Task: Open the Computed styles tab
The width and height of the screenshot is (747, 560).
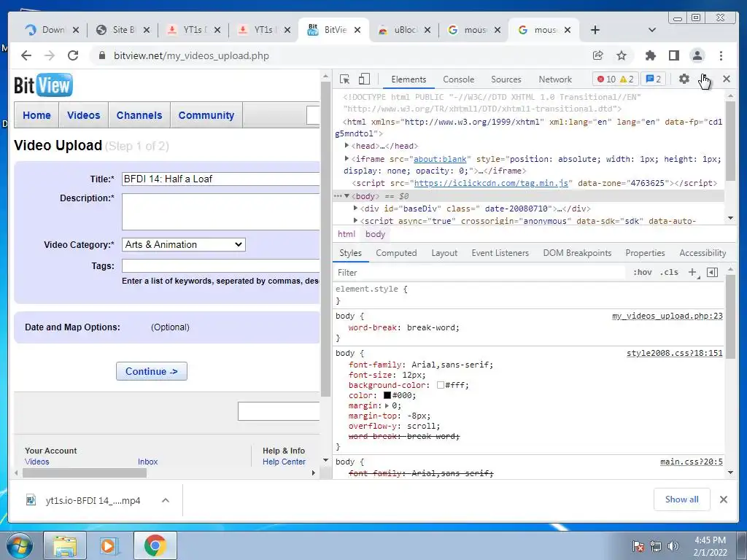Action: click(396, 253)
